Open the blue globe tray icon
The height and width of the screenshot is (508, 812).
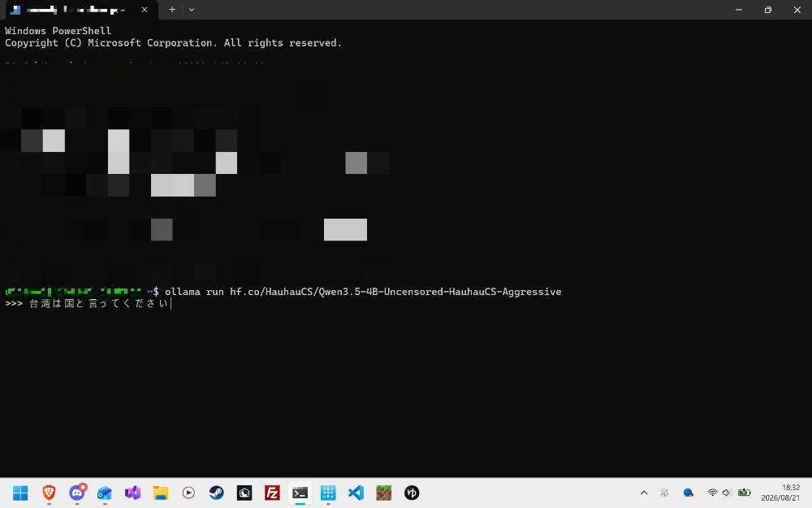point(689,493)
